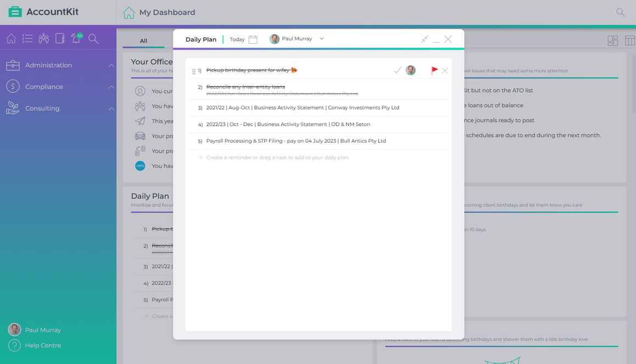636x364 pixels.
Task: Click the Daily Plan dialog title
Action: click(201, 39)
